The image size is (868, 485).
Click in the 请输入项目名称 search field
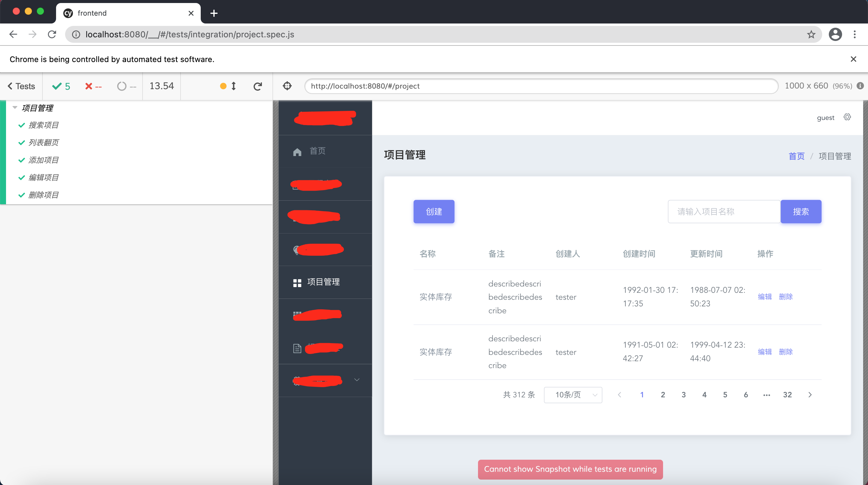(x=724, y=211)
